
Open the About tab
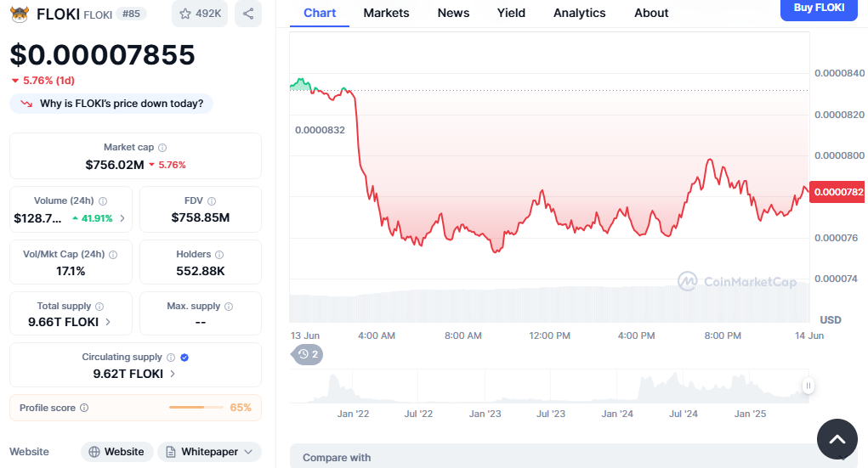[x=651, y=14]
